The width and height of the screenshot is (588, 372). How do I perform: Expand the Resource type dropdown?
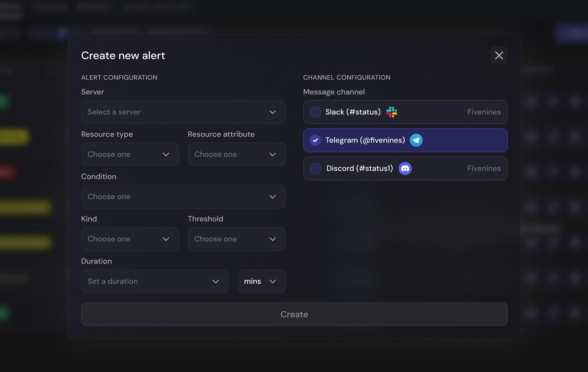coord(130,154)
